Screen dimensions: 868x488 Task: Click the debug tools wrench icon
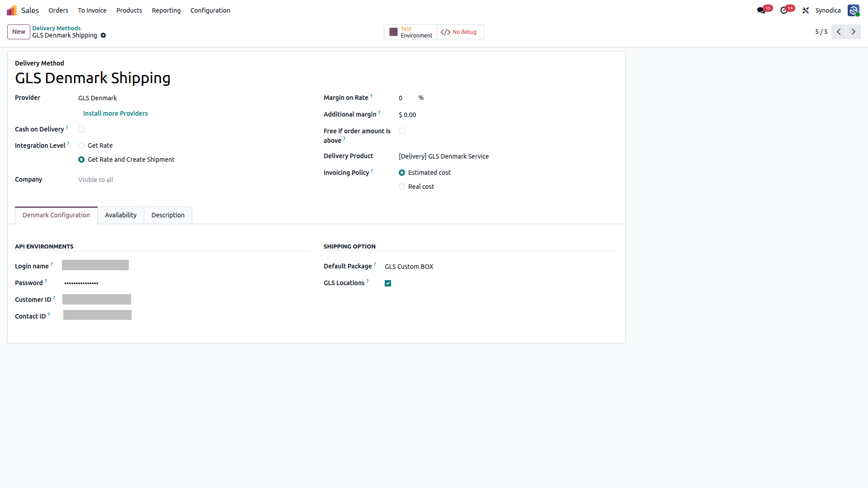click(x=806, y=10)
